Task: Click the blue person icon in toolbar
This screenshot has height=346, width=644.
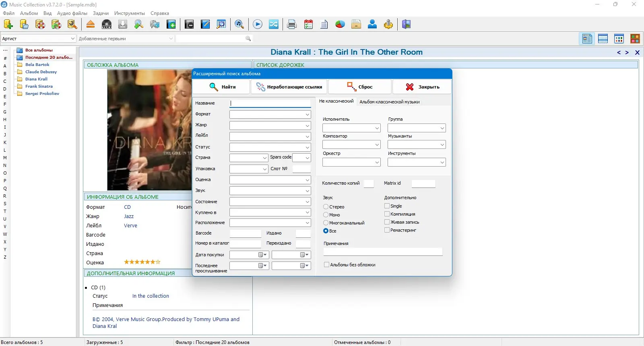Action: coord(372,25)
